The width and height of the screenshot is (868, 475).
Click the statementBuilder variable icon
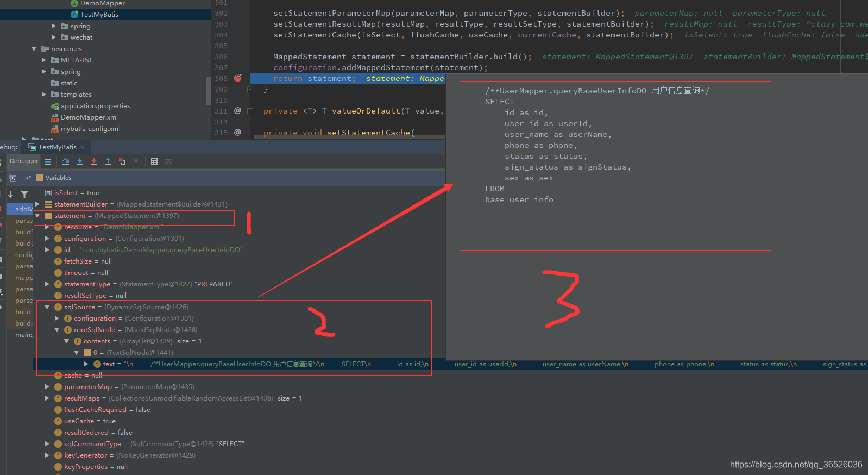[x=48, y=204]
